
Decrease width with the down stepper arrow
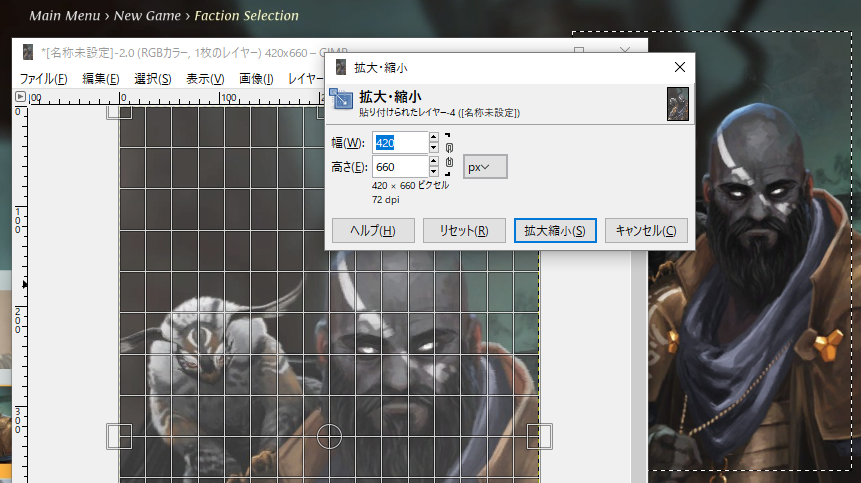pyautogui.click(x=434, y=148)
